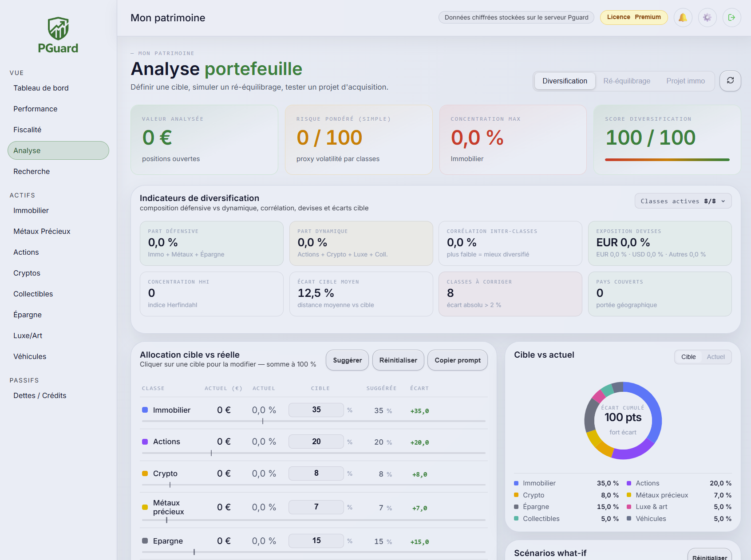Open the settings gear icon
The image size is (751, 560).
[708, 18]
